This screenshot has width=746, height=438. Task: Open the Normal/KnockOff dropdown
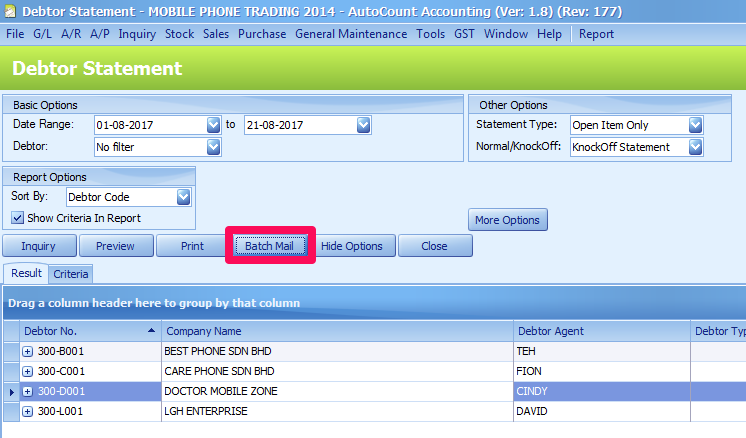click(x=695, y=147)
